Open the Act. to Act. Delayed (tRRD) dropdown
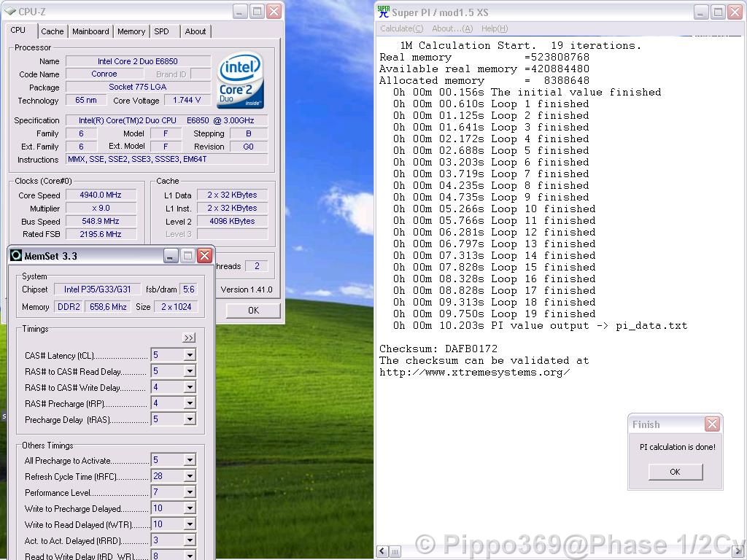Viewport: 747px width, 560px height. coord(190,541)
